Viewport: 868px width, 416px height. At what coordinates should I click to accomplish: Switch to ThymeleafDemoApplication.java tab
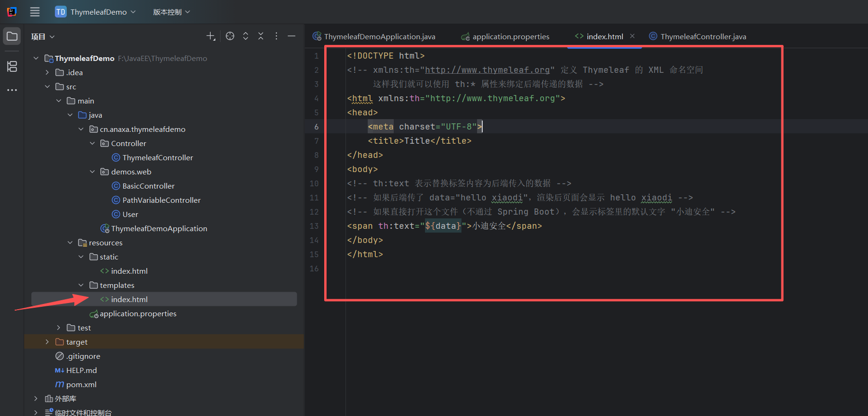[374, 36]
